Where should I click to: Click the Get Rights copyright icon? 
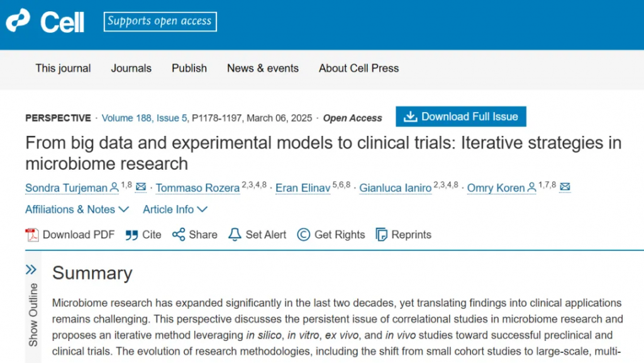(x=304, y=235)
